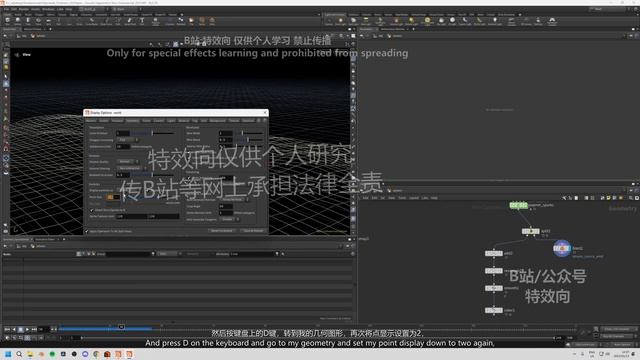This screenshot has height=360, width=640.
Task: Select the Camera tool in Lights and Cameras shelf
Action: (329, 21)
